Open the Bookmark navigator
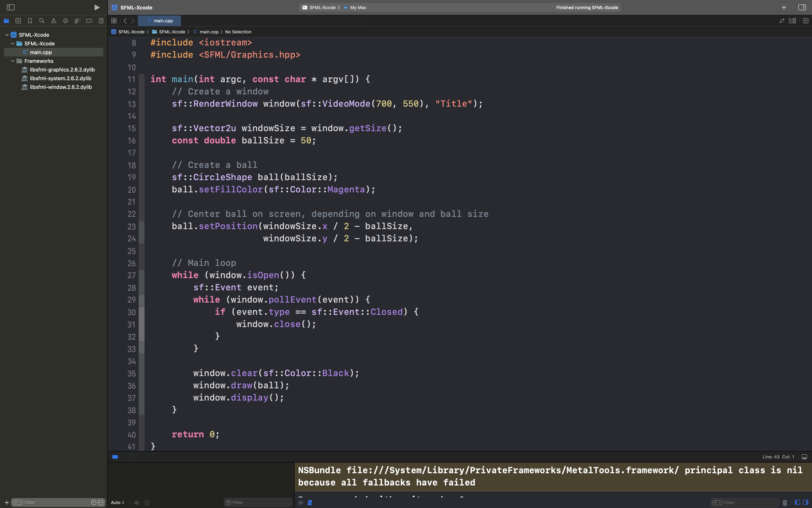The height and width of the screenshot is (508, 812). pyautogui.click(x=30, y=21)
